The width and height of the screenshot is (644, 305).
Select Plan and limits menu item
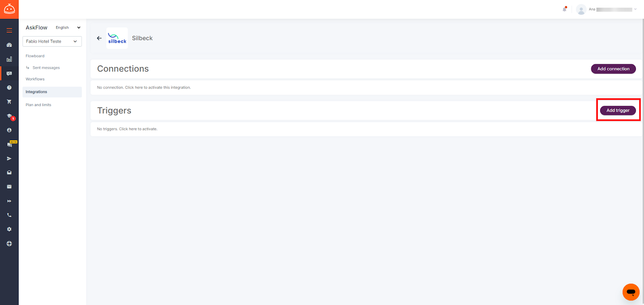click(x=38, y=105)
